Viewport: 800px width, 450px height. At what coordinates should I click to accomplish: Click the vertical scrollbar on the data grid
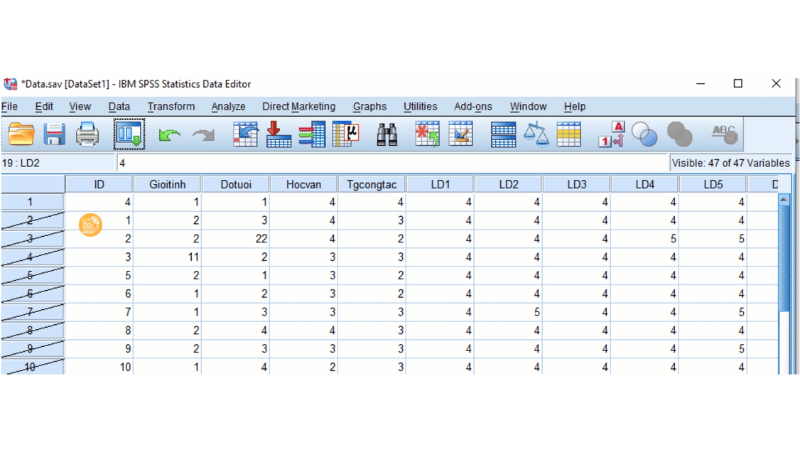[x=783, y=290]
